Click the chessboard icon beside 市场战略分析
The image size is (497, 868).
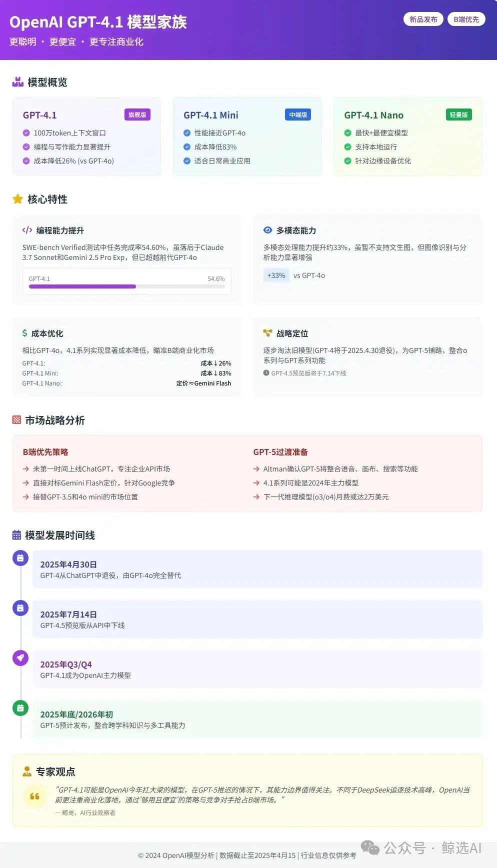click(16, 420)
